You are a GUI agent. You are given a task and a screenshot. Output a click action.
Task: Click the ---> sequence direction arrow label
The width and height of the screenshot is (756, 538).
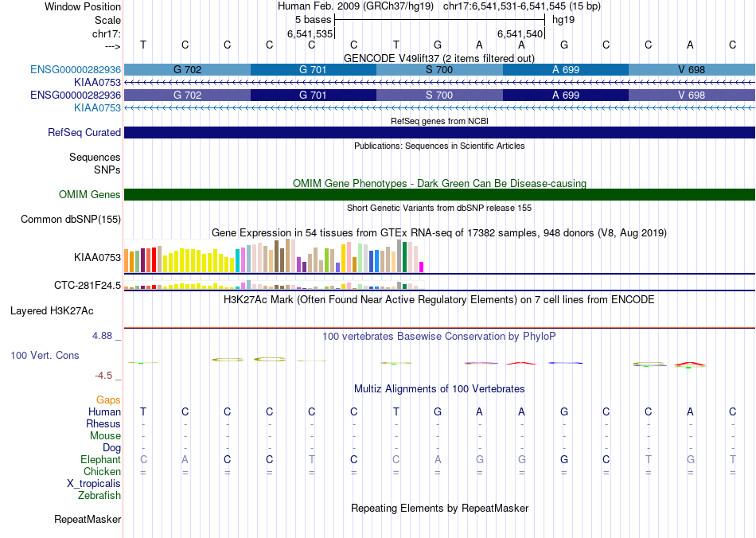click(x=113, y=46)
